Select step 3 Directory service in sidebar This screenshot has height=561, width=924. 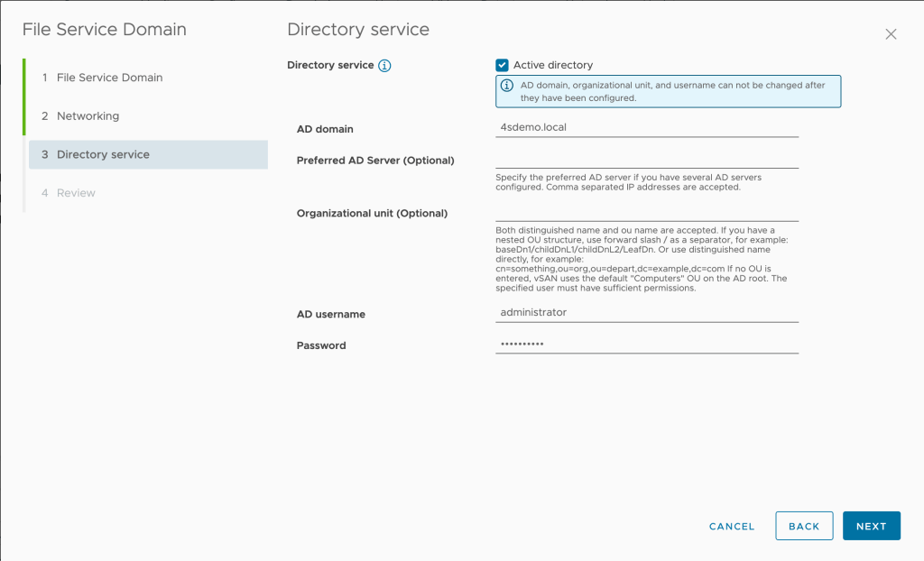pyautogui.click(x=103, y=154)
